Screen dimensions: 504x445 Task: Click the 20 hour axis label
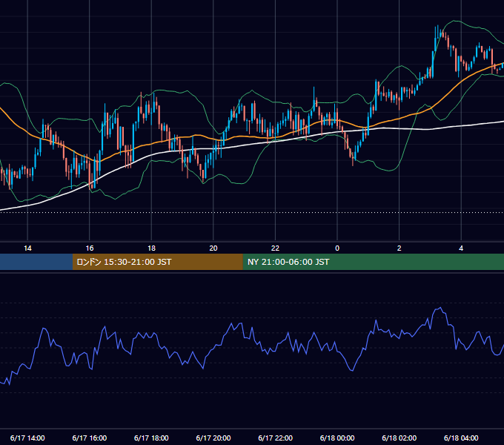(x=213, y=248)
